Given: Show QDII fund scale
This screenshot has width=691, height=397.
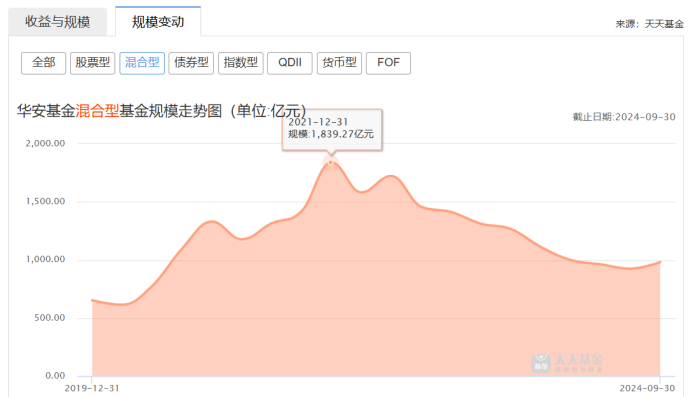Looking at the screenshot, I should (290, 63).
